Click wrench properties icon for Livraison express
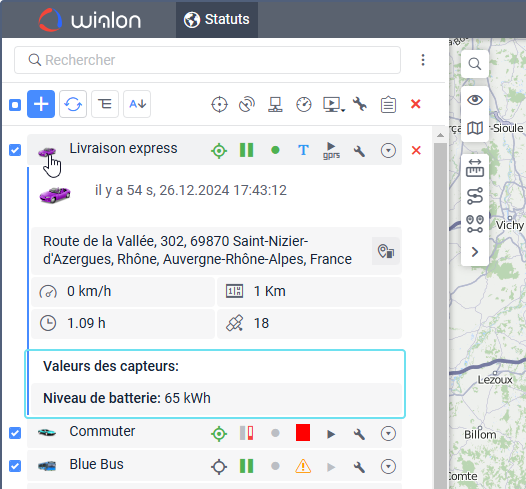The width and height of the screenshot is (526, 489). click(359, 151)
